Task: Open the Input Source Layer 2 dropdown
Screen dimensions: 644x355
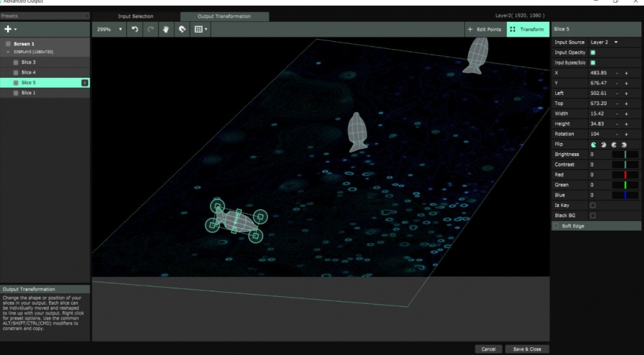Action: (604, 43)
